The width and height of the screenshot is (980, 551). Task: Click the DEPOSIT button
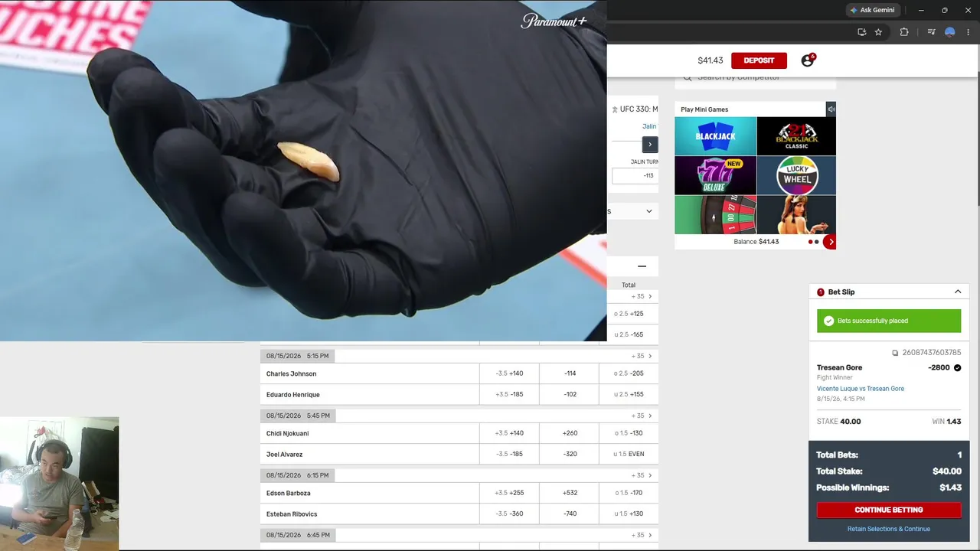coord(759,60)
